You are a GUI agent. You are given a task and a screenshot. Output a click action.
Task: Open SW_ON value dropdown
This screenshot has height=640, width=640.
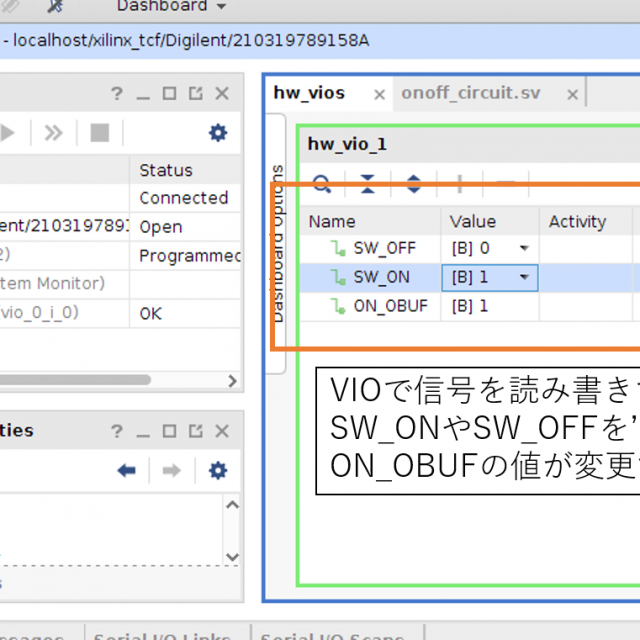[x=523, y=277]
